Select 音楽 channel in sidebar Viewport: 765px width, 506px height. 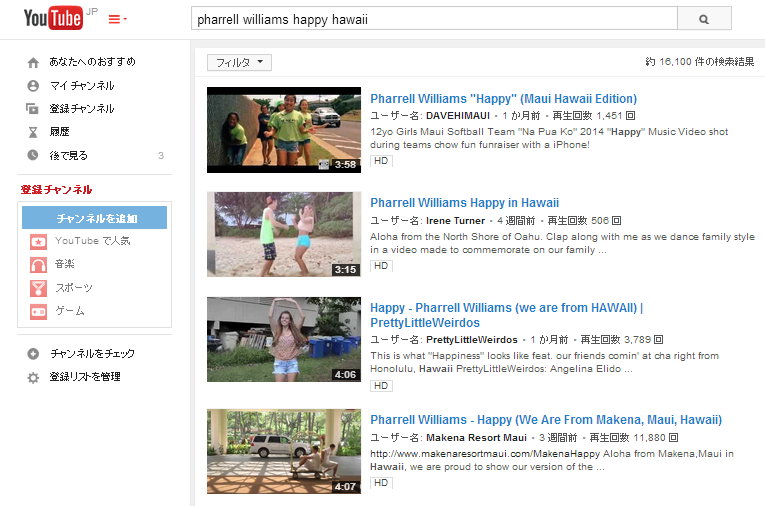click(64, 264)
